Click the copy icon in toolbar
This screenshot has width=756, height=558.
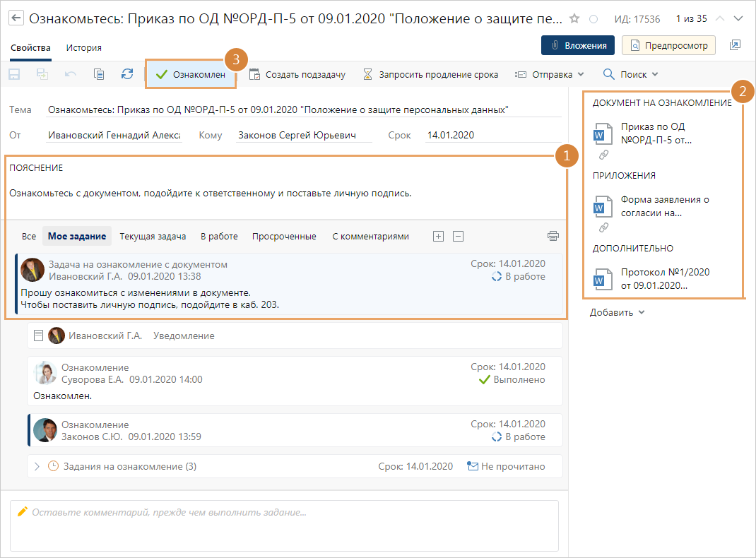pos(99,74)
